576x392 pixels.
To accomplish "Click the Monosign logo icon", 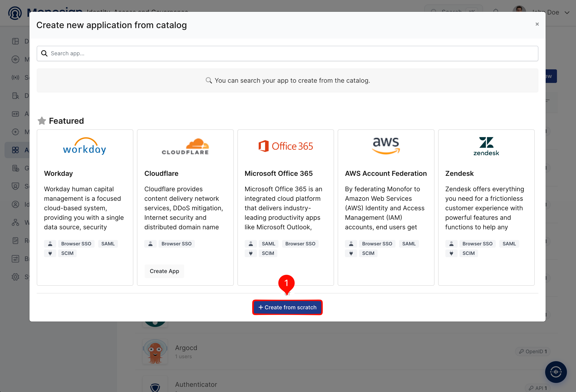I will pyautogui.click(x=15, y=13).
